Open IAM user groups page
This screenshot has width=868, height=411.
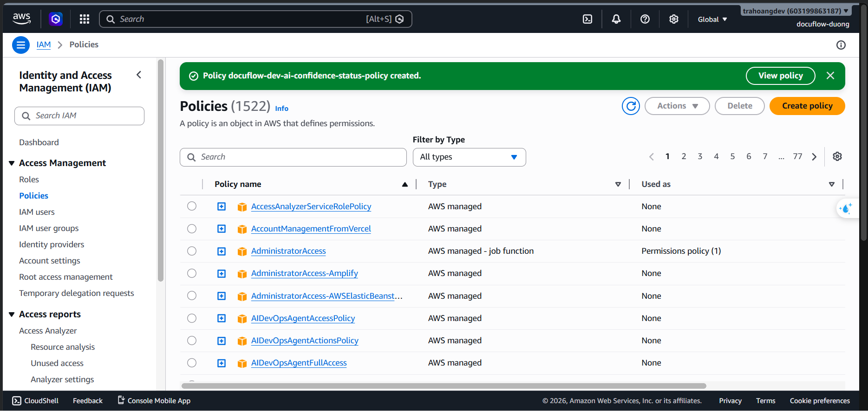(49, 228)
